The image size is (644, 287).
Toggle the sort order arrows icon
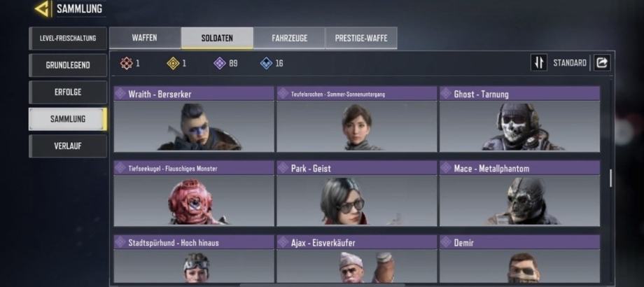[x=538, y=63]
